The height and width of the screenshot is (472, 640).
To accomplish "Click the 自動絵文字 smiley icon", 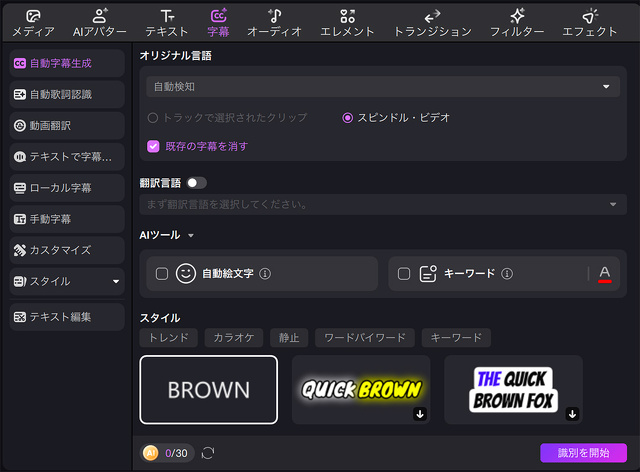I will click(186, 274).
